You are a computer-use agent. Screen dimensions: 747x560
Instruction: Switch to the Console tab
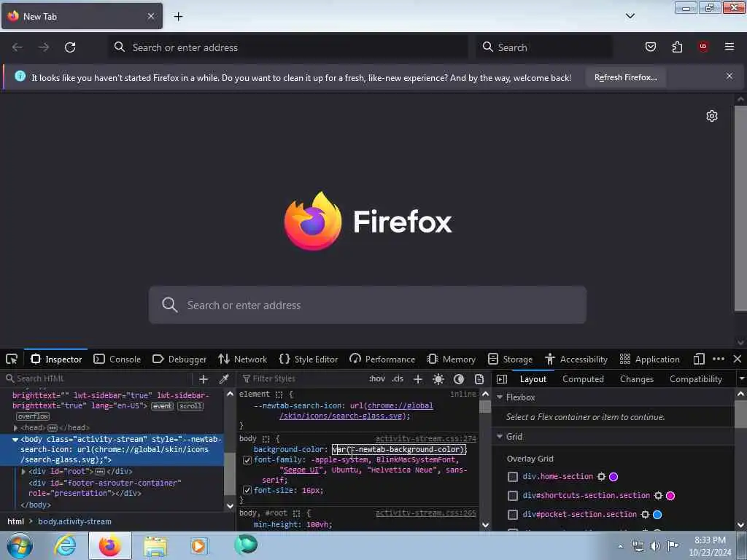117,359
